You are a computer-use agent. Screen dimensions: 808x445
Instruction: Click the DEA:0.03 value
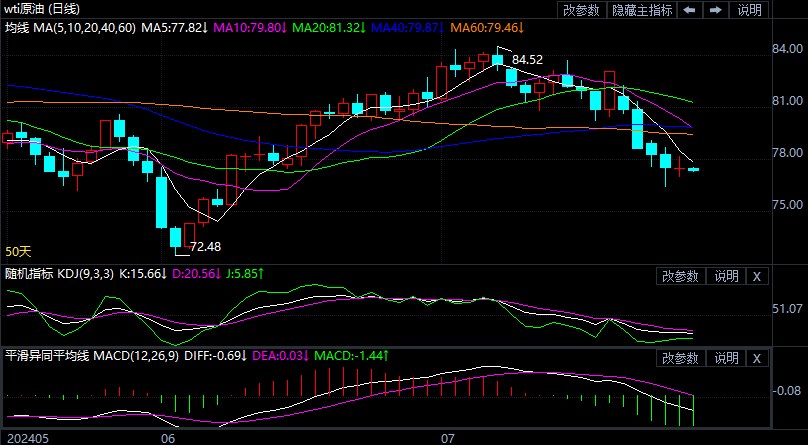[x=281, y=355]
